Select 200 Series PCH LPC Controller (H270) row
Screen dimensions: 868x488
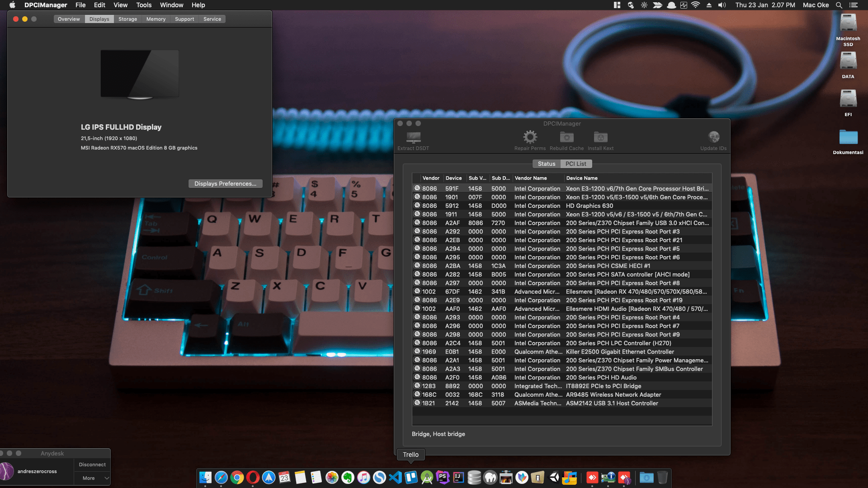[562, 343]
